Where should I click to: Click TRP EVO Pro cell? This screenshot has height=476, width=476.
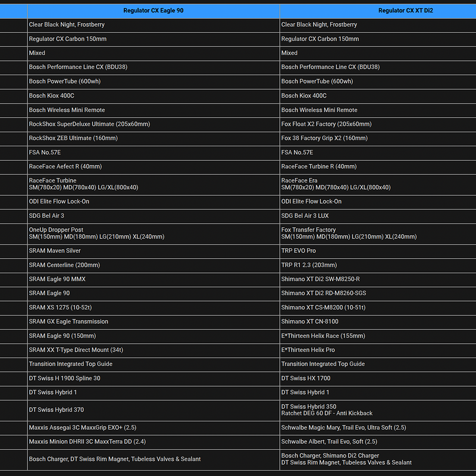pos(378,251)
